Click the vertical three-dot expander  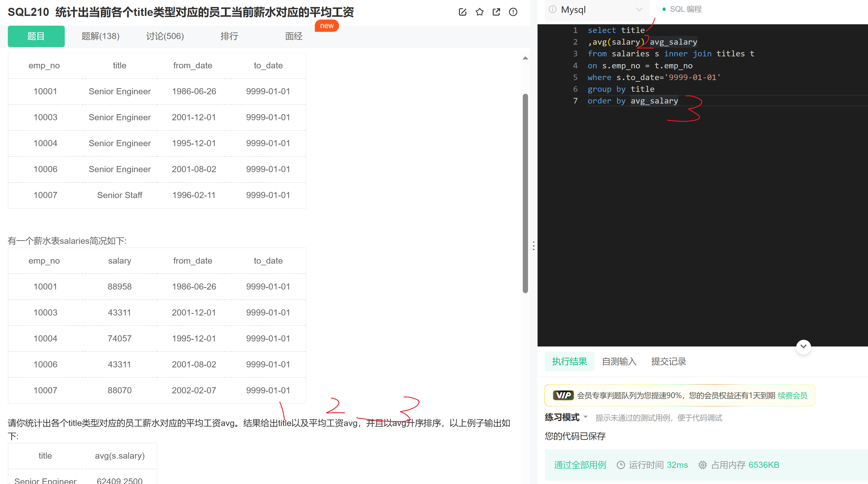click(534, 245)
